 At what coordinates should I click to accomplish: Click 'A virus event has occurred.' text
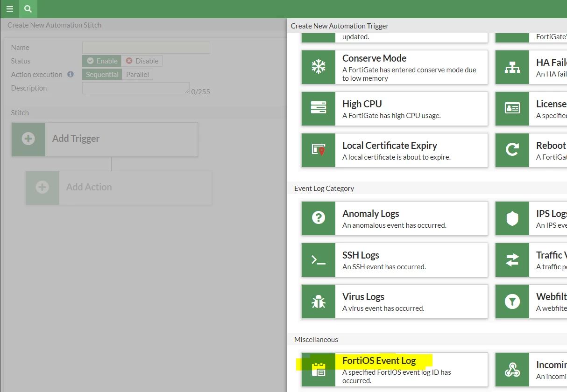[x=383, y=308]
